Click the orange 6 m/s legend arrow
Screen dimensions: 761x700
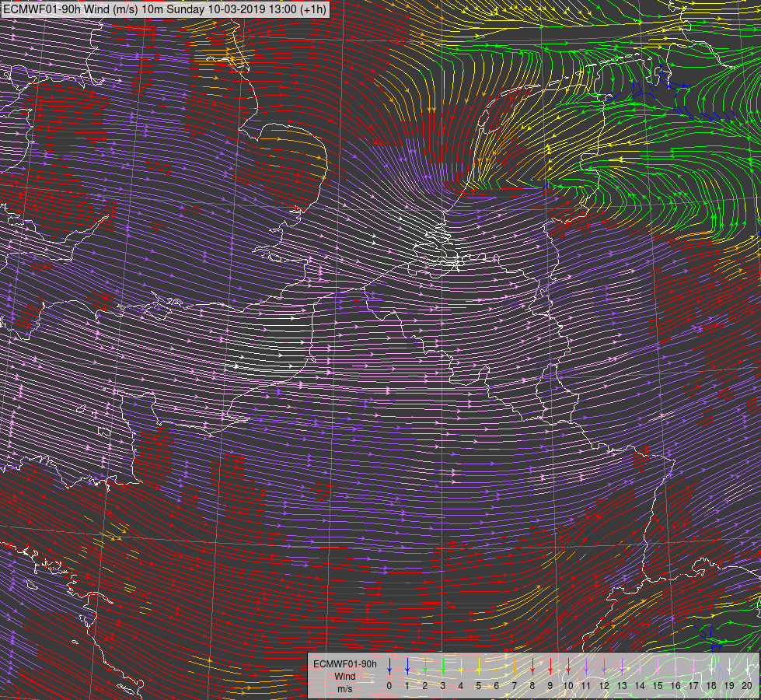497,667
